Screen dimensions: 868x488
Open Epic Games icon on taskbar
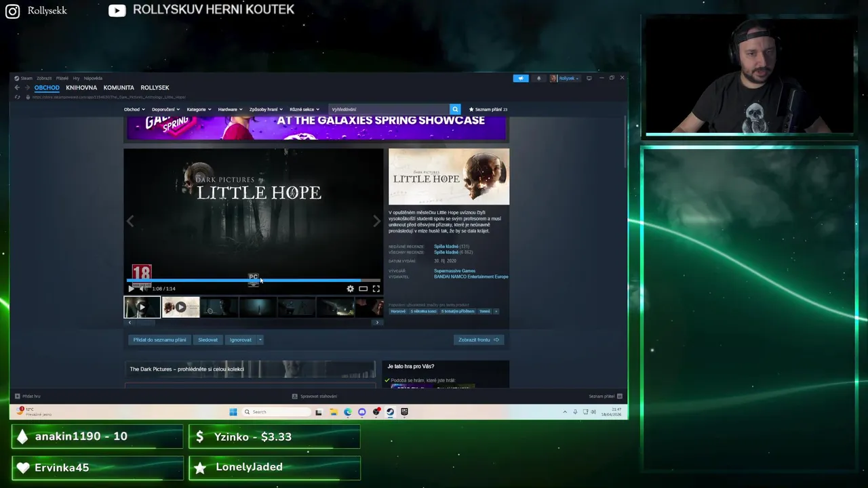pos(404,411)
